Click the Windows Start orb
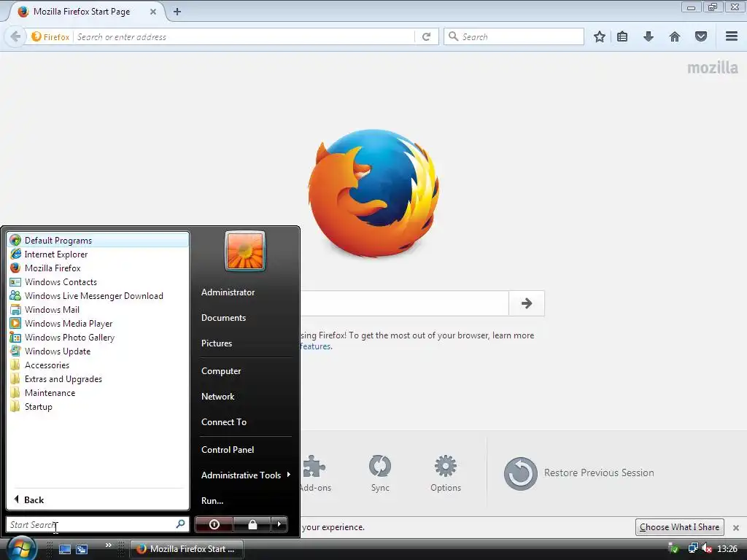The image size is (747, 560). pyautogui.click(x=21, y=548)
